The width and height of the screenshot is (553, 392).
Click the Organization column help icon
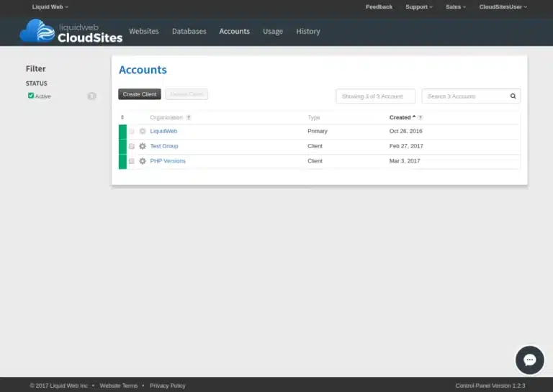tap(189, 118)
